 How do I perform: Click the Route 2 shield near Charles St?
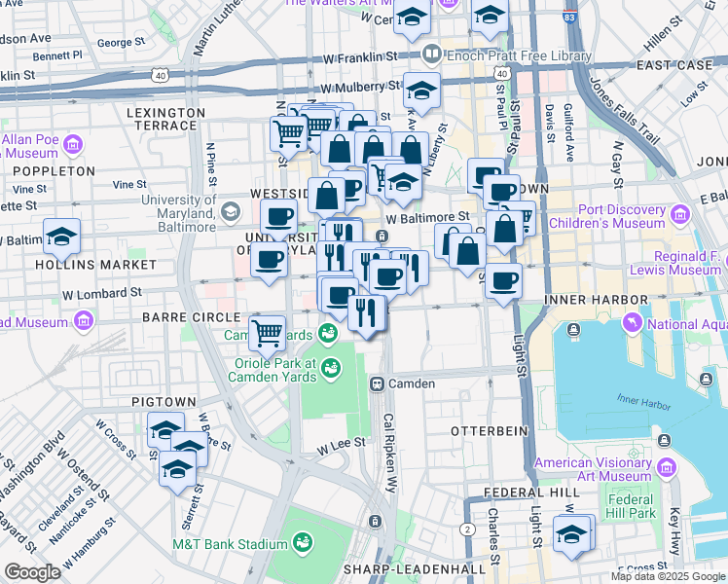[x=467, y=529]
